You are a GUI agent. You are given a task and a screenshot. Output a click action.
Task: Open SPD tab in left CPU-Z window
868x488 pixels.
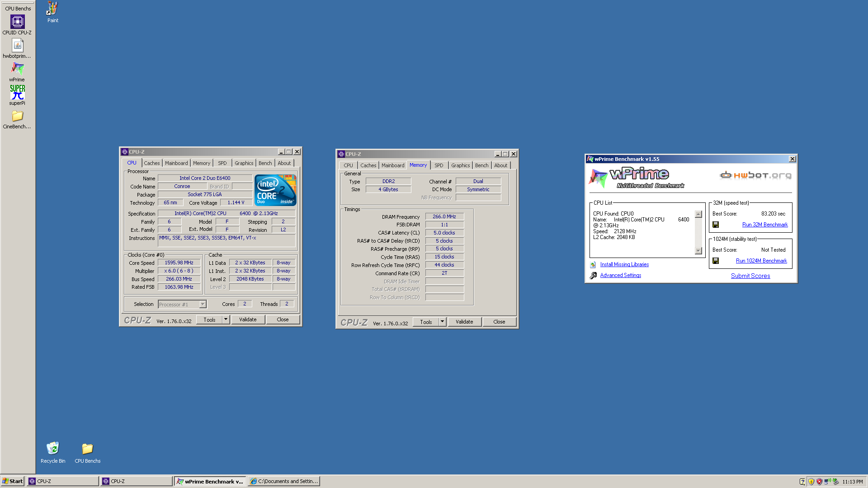tap(222, 163)
